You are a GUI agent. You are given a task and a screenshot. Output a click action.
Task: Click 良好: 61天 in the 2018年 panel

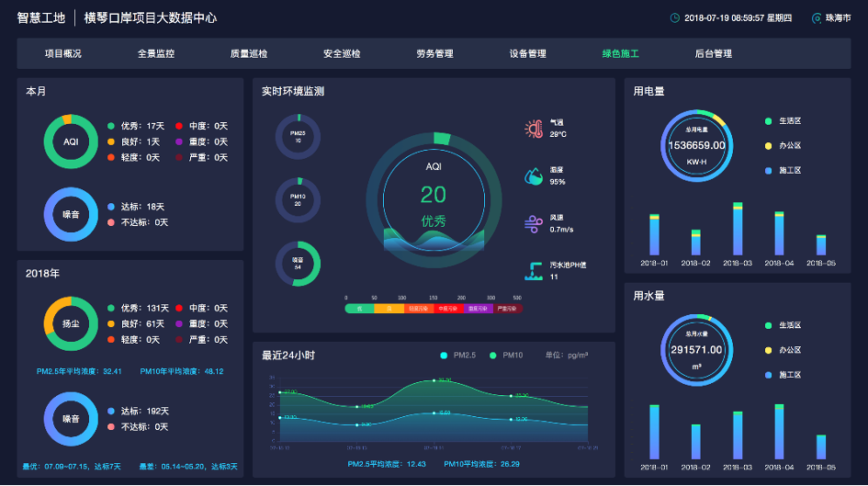pos(136,323)
